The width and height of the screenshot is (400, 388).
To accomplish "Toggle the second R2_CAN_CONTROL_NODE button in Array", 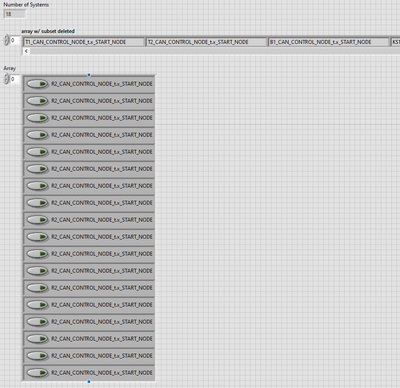I will [37, 101].
